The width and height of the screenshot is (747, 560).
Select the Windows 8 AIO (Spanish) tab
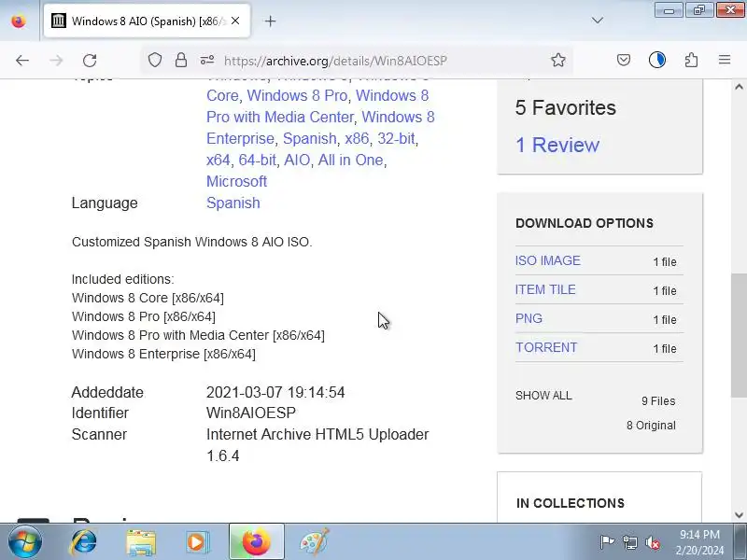point(147,21)
